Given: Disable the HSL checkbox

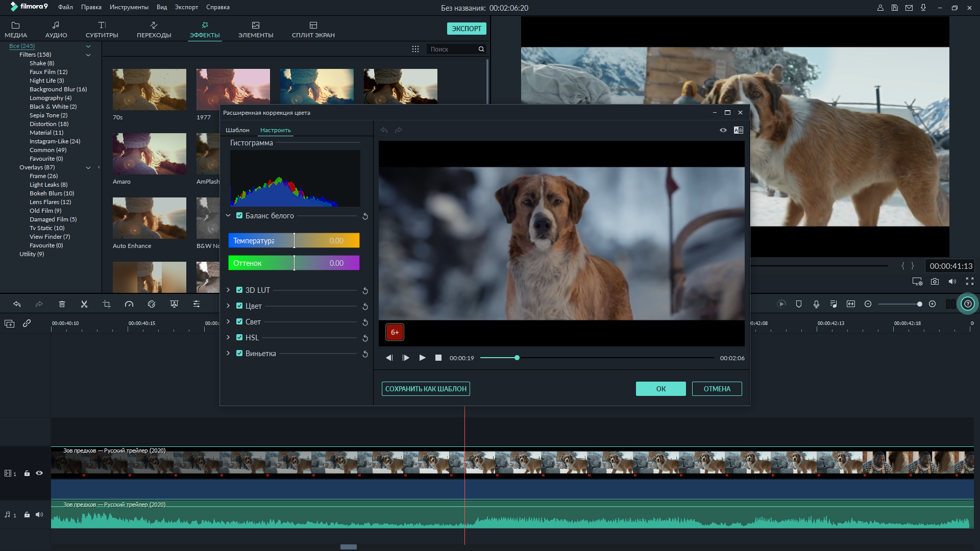Looking at the screenshot, I should coord(239,337).
